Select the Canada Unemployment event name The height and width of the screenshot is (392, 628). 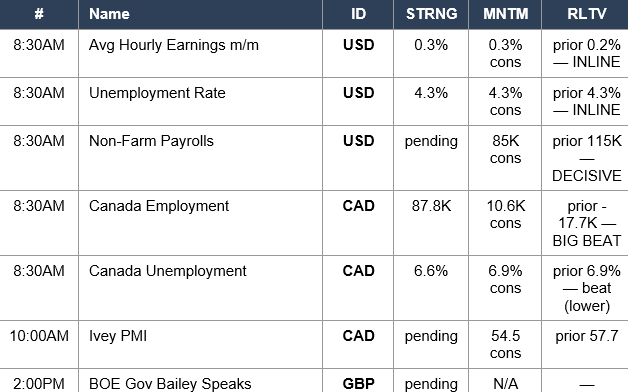(x=167, y=271)
